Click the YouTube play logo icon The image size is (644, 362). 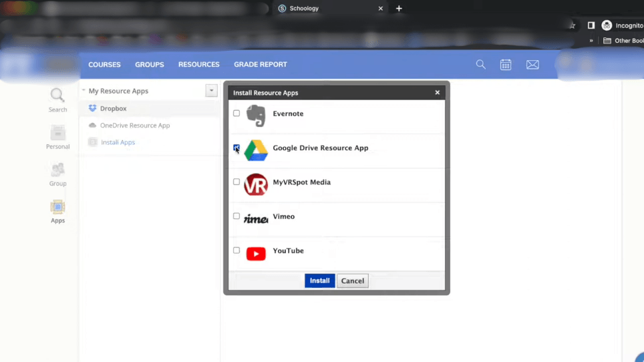pyautogui.click(x=256, y=254)
